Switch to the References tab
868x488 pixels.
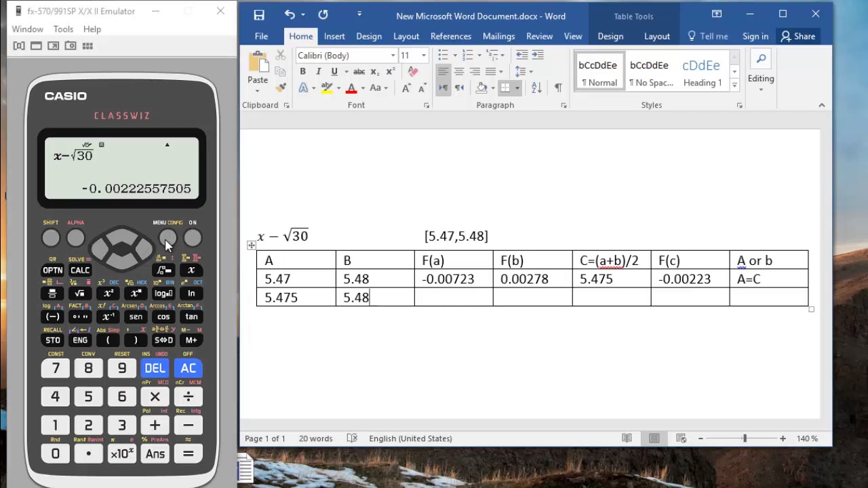(451, 36)
